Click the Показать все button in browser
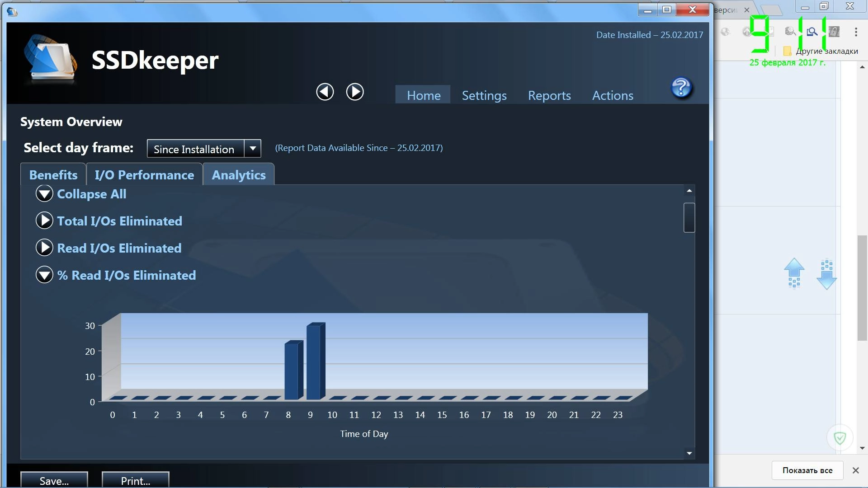The width and height of the screenshot is (868, 488). pos(807,470)
